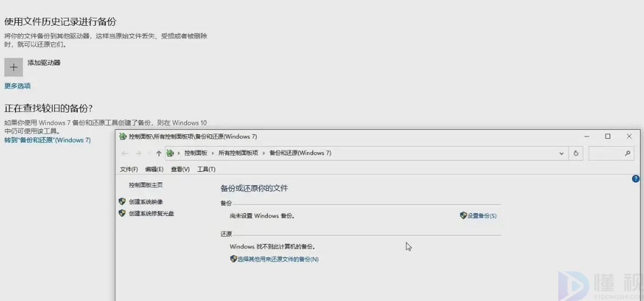Click the back arrow in Control Panel window
Screen dimensions: 644x301
tap(125, 154)
